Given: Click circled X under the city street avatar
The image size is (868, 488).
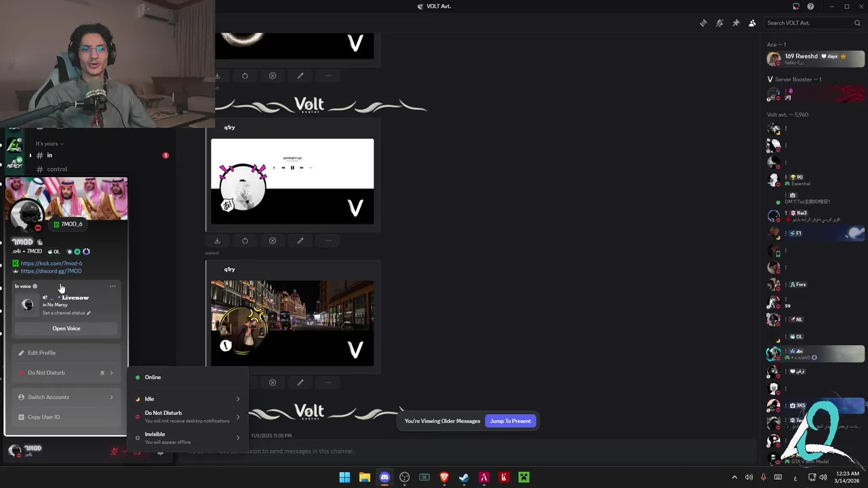Looking at the screenshot, I should (x=273, y=382).
